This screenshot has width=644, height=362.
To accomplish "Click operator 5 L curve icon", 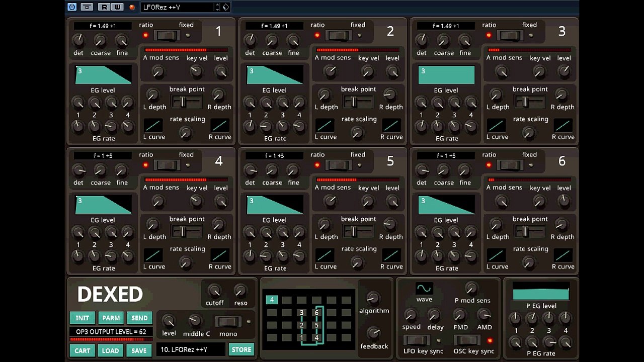I will click(325, 255).
